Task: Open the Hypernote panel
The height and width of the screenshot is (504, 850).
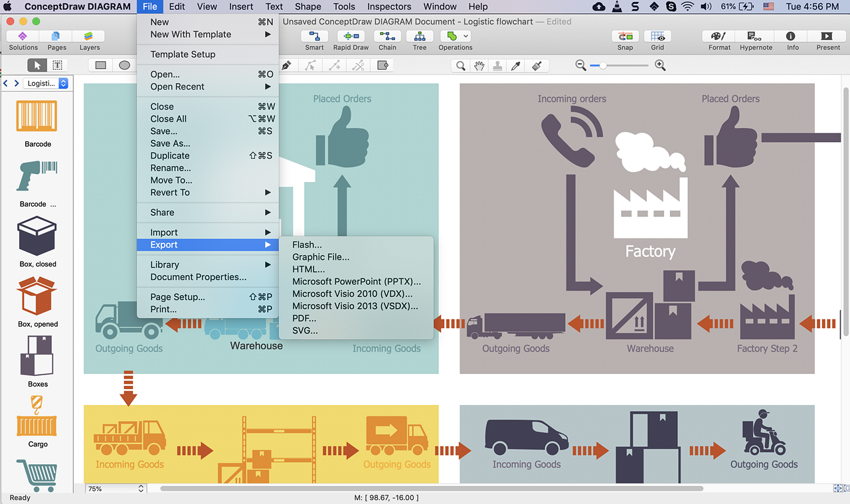Action: tap(755, 40)
